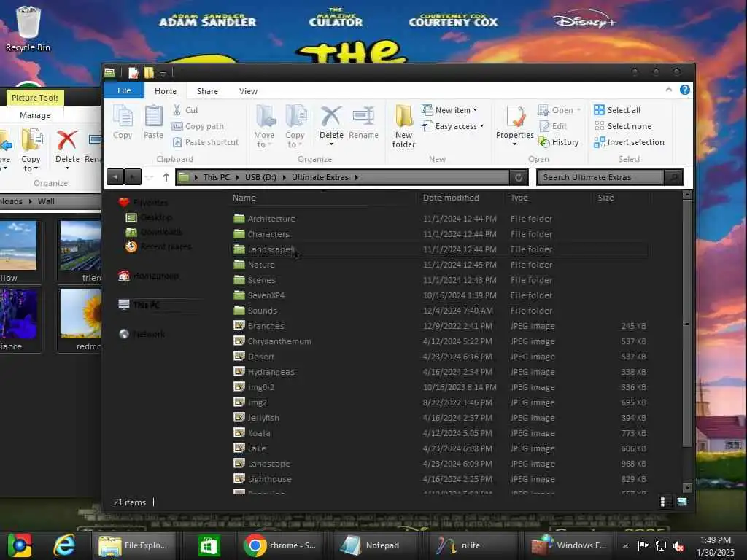
Task: Sort by Size column header
Action: [605, 198]
